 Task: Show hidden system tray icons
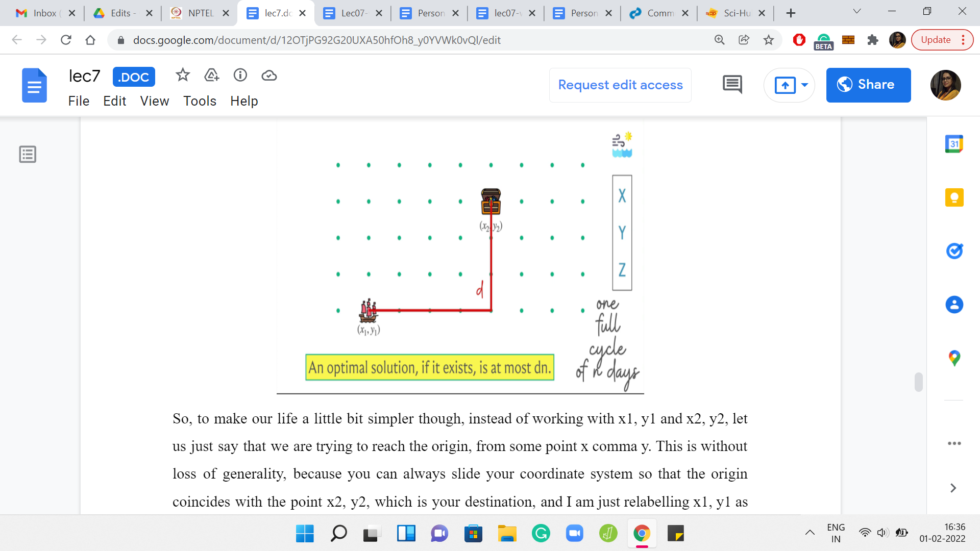810,533
